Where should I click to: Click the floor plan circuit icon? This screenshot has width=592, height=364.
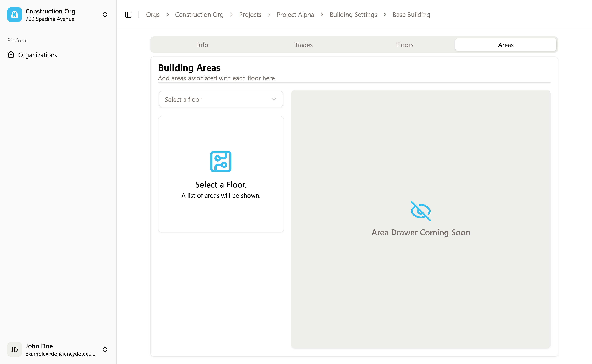[221, 162]
